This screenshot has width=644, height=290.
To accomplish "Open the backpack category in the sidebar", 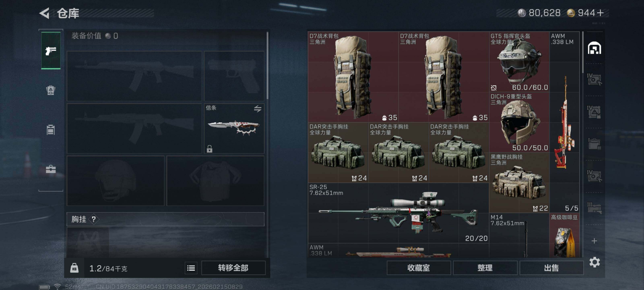I will coord(51,90).
